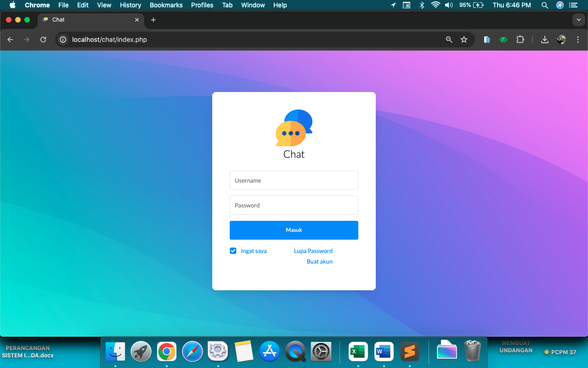This screenshot has width=588, height=368.
Task: Open the blue pages extension icon
Action: coord(487,40)
